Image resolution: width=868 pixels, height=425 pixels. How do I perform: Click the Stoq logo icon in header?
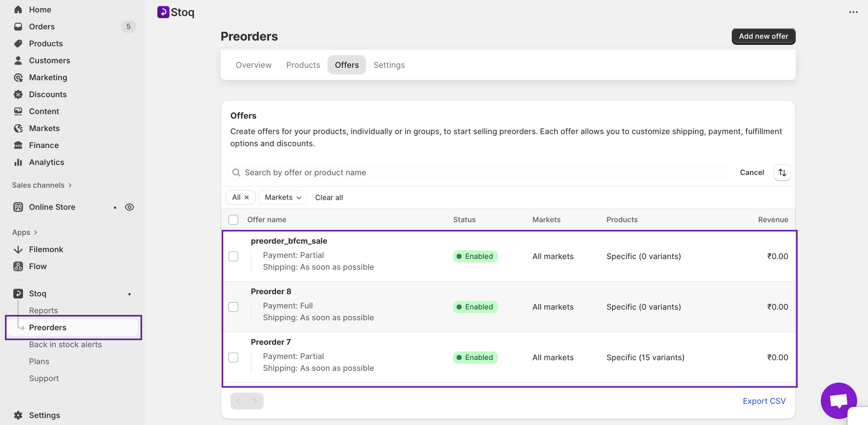coord(163,12)
